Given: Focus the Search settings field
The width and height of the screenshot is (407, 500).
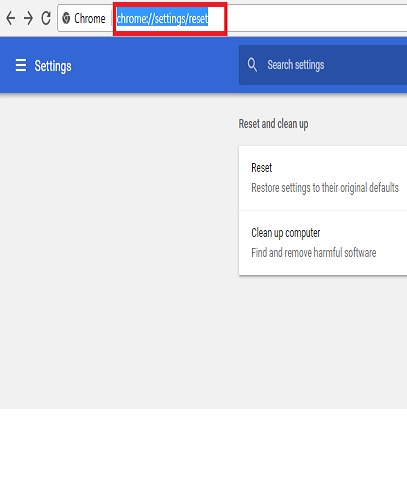Looking at the screenshot, I should tap(323, 65).
